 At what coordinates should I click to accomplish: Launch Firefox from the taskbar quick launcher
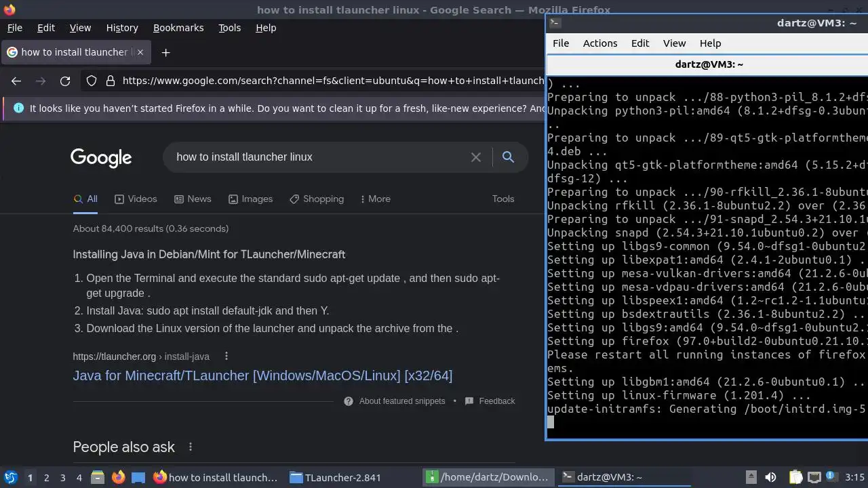click(118, 477)
